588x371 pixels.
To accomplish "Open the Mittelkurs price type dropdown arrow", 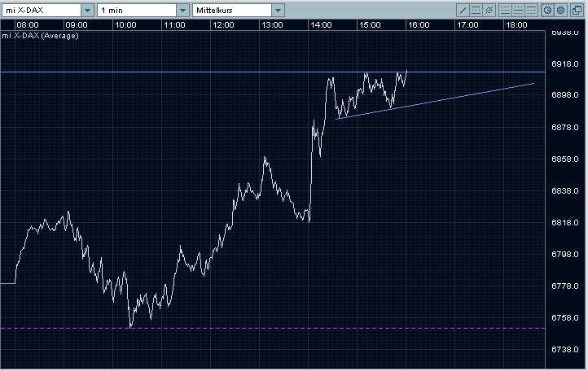I will (278, 10).
